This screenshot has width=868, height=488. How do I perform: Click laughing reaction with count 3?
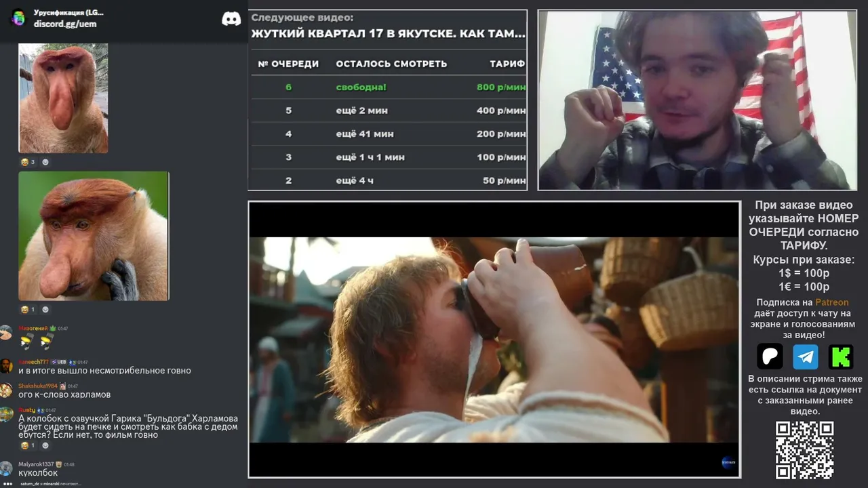pos(27,162)
